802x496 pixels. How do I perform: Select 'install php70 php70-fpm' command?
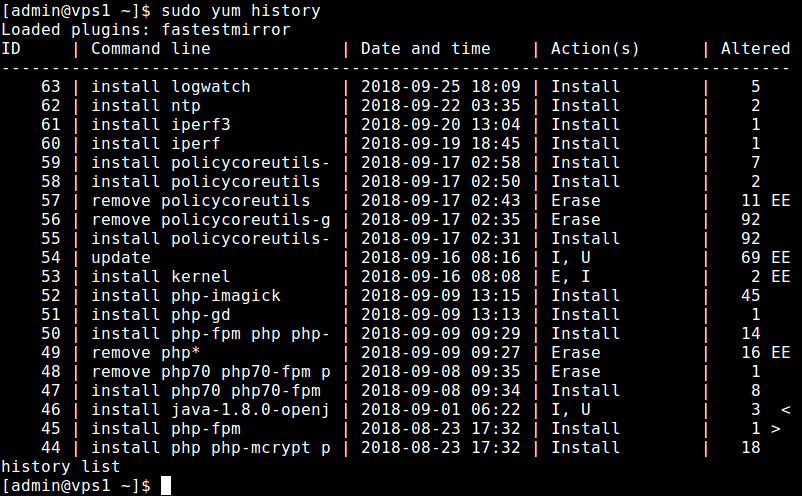(206, 391)
